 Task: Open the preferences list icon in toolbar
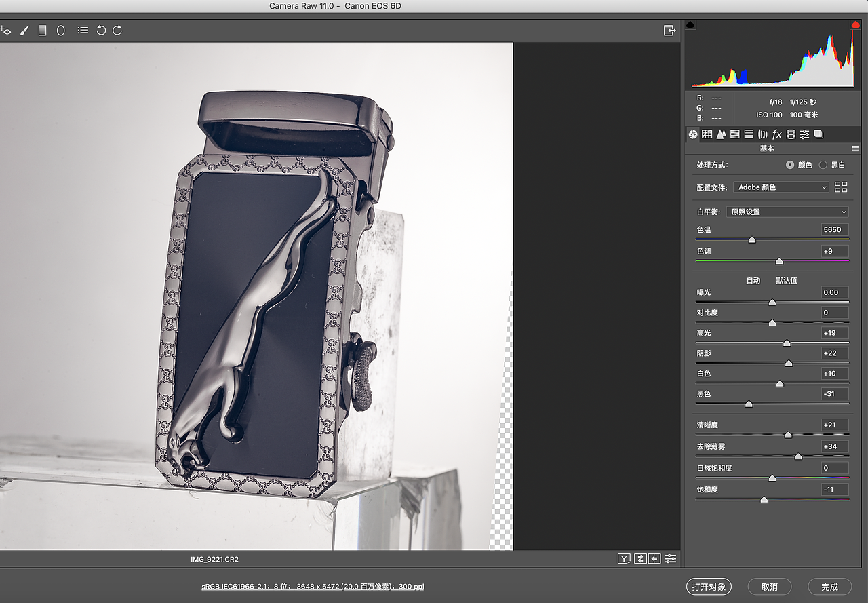83,31
